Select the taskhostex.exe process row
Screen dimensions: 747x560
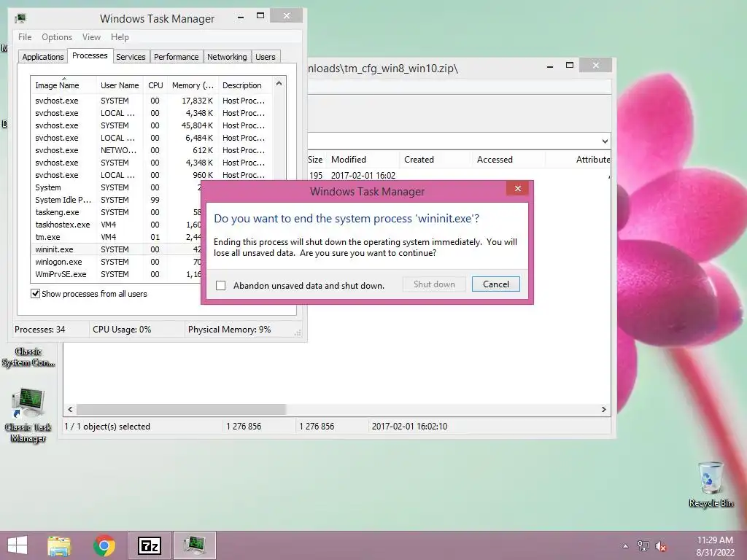point(117,225)
